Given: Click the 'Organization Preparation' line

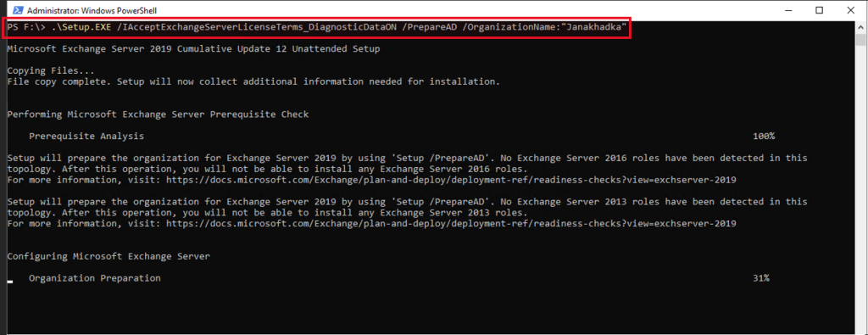Looking at the screenshot, I should [x=95, y=278].
